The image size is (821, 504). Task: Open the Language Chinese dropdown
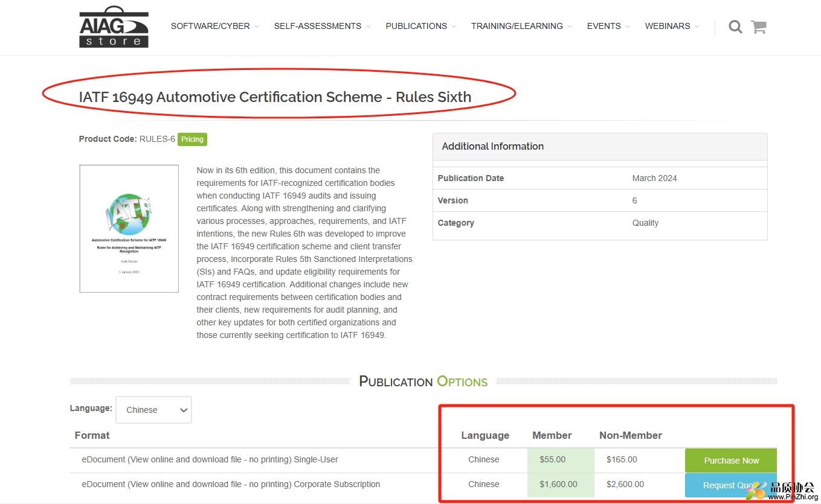153,410
